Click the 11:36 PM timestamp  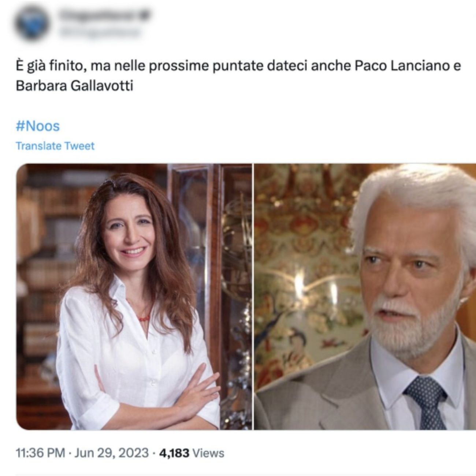(41, 453)
